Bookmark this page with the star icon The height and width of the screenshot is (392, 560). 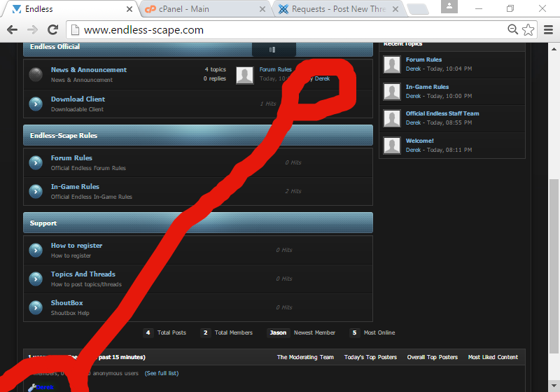[x=528, y=29]
